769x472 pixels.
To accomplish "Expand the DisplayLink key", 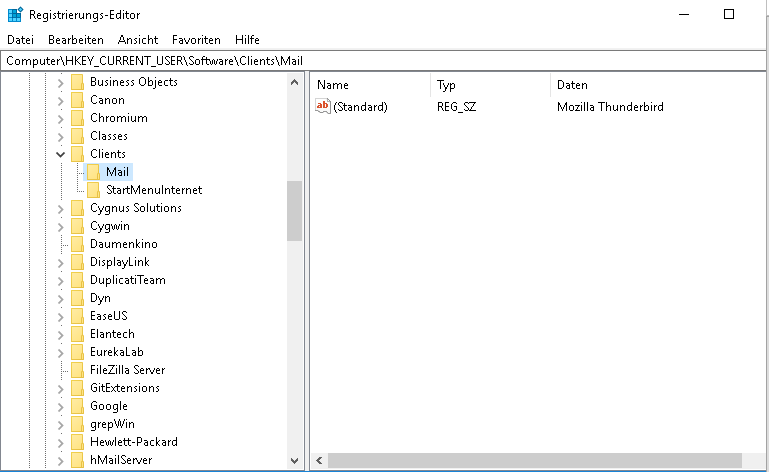I will tap(60, 263).
